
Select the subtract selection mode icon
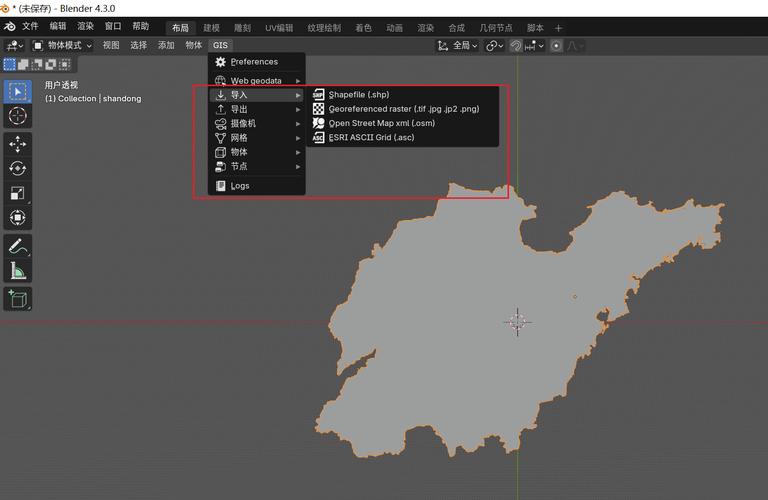(37, 64)
